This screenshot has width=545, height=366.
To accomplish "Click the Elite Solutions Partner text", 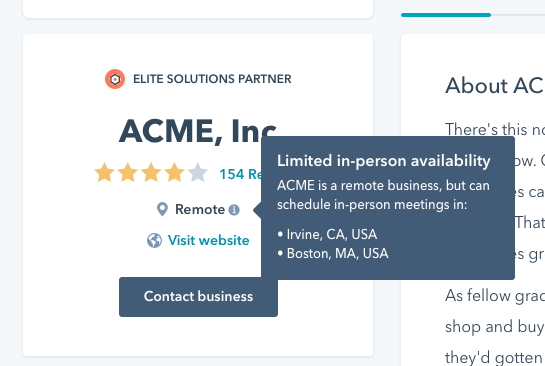I will [x=212, y=79].
